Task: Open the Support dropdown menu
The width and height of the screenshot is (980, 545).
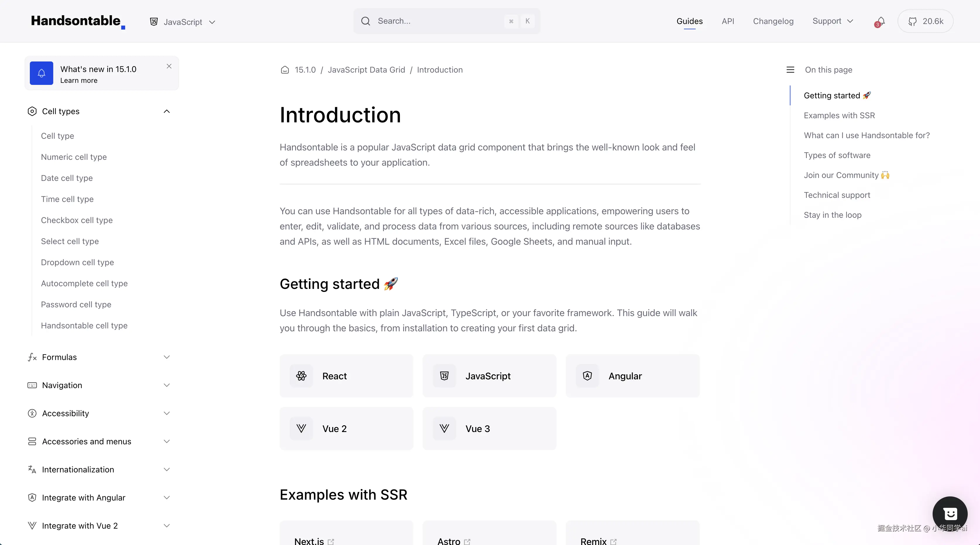Action: 832,21
